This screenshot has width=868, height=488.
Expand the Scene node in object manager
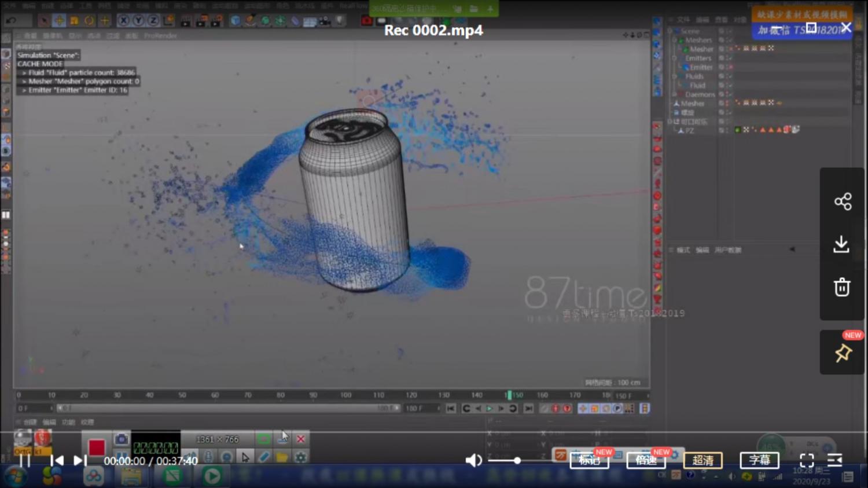(670, 31)
